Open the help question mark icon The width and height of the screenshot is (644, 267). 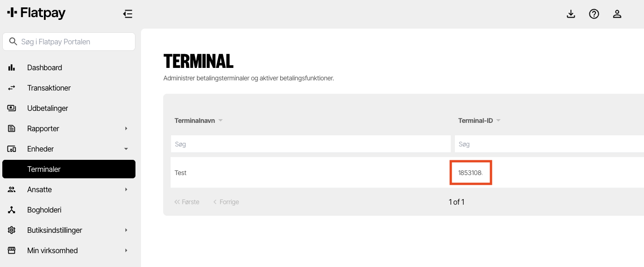(594, 14)
